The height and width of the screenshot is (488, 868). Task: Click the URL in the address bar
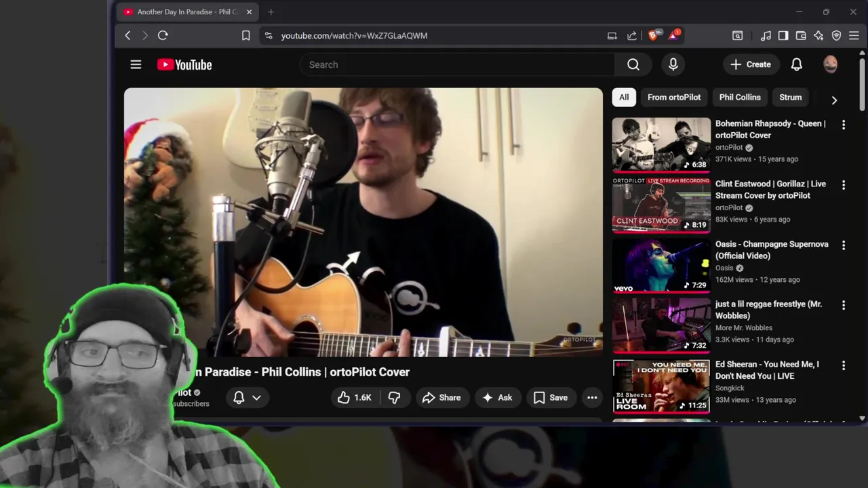coord(354,35)
